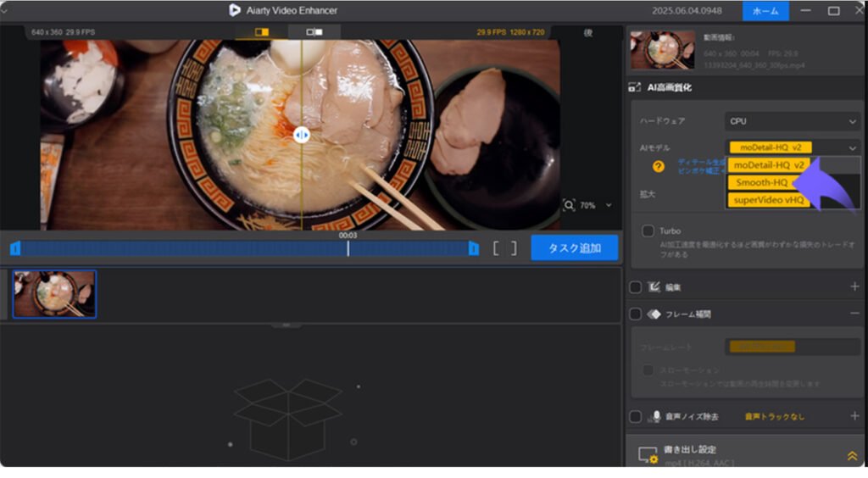Viewport: 868px width, 478px height.
Task: Click the split-view divider handle in the preview
Action: [301, 135]
